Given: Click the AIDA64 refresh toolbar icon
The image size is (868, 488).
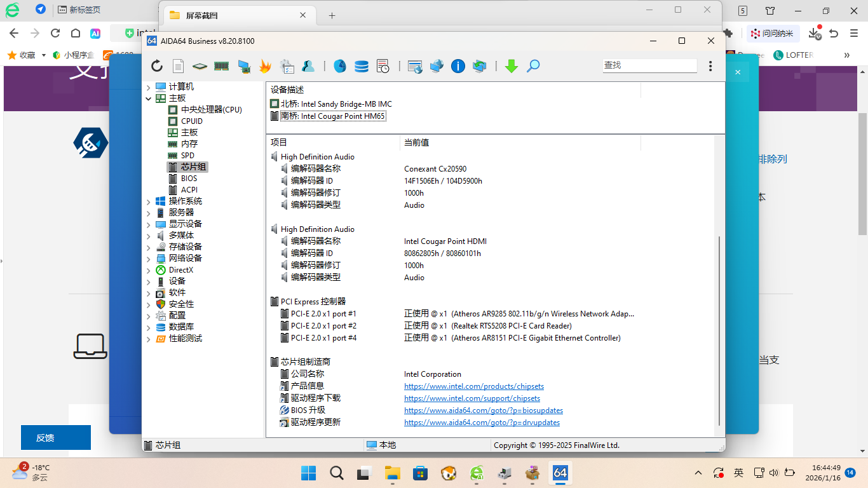Looking at the screenshot, I should click(157, 65).
